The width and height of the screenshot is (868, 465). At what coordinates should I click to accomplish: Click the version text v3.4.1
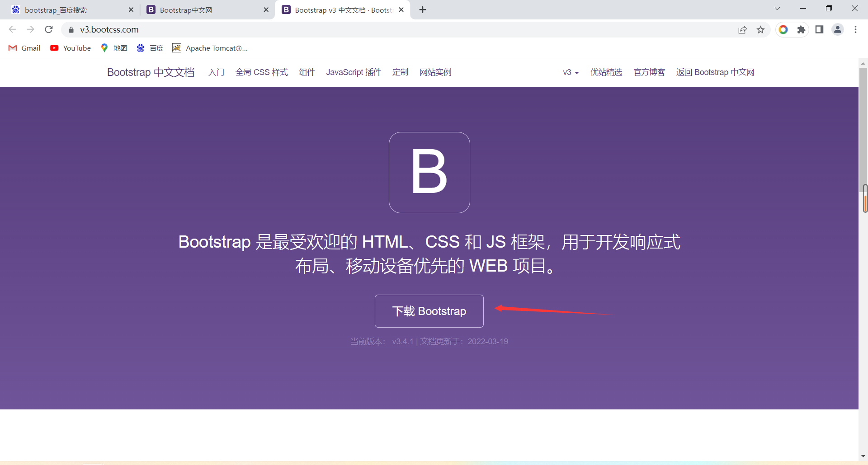(403, 342)
